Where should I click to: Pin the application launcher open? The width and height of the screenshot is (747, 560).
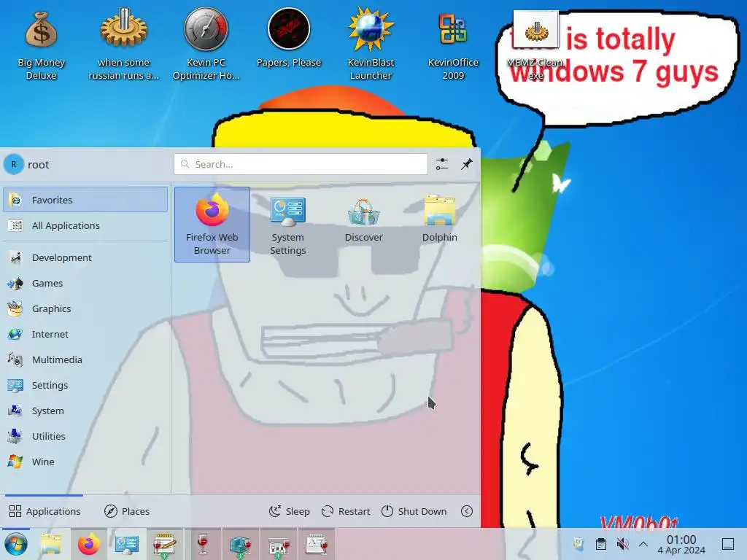(x=466, y=164)
